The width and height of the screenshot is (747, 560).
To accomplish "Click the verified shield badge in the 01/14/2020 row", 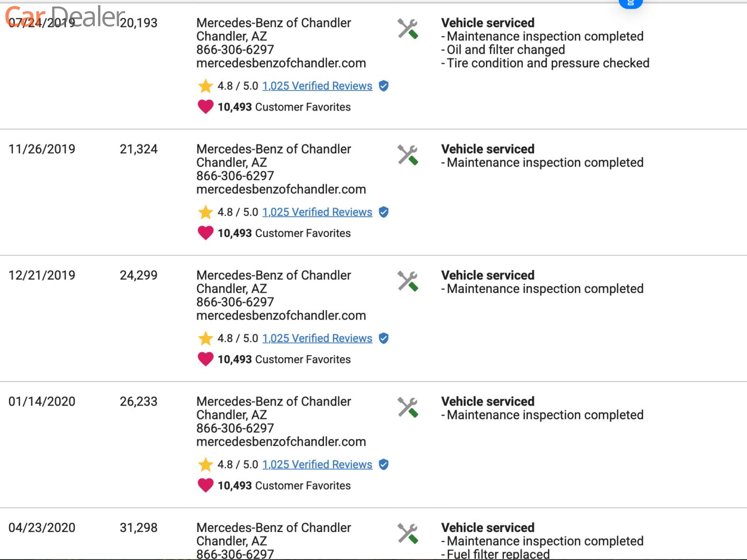I will [384, 465].
